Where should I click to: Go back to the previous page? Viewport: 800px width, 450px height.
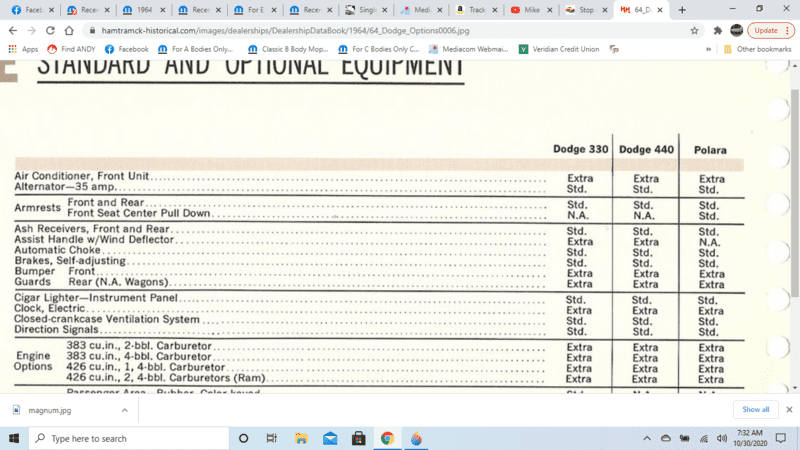point(13,31)
